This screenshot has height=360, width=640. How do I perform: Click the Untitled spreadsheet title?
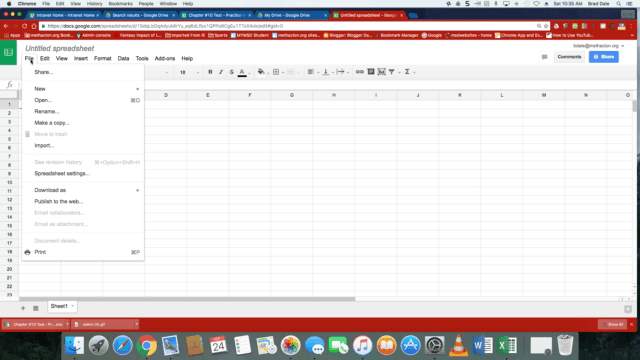60,48
